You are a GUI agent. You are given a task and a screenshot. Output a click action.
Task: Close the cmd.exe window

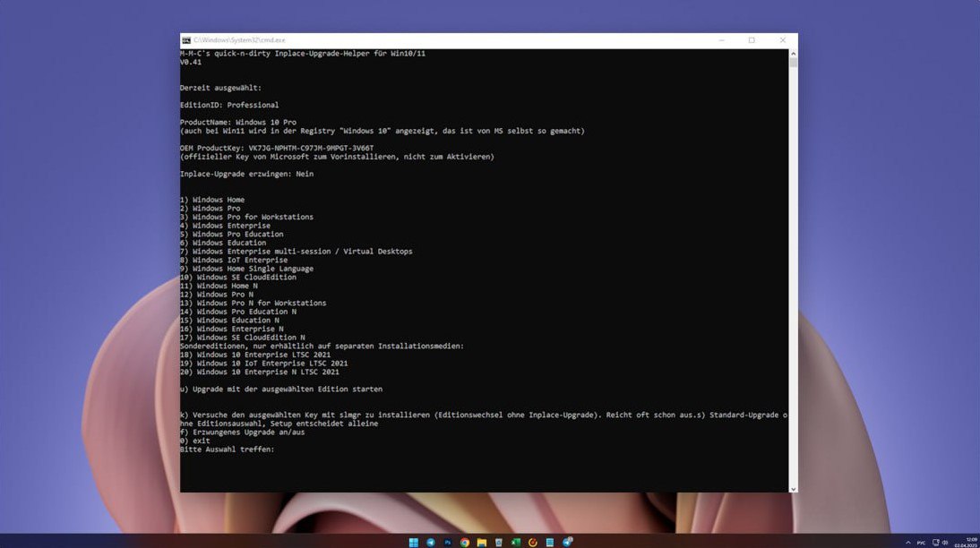coord(783,40)
